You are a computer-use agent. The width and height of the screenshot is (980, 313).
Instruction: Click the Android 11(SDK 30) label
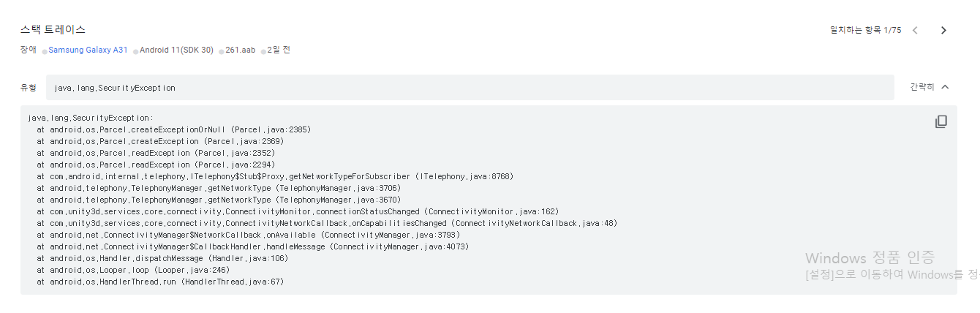pyautogui.click(x=176, y=50)
